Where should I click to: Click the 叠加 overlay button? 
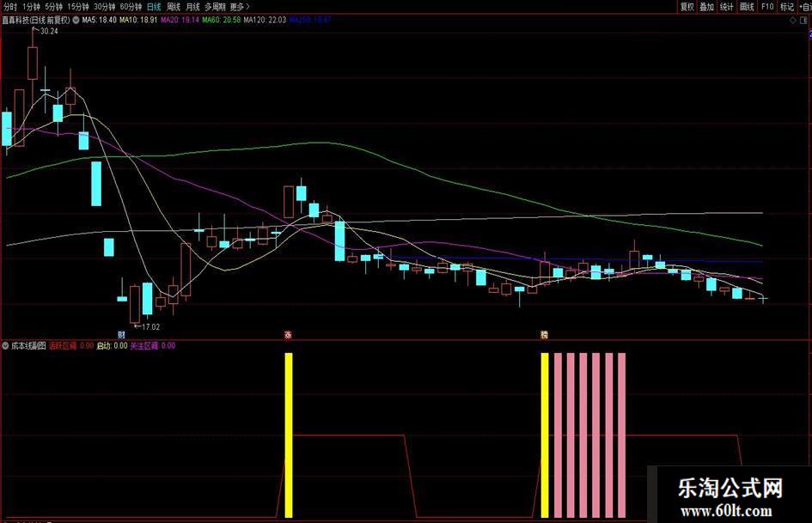(707, 7)
